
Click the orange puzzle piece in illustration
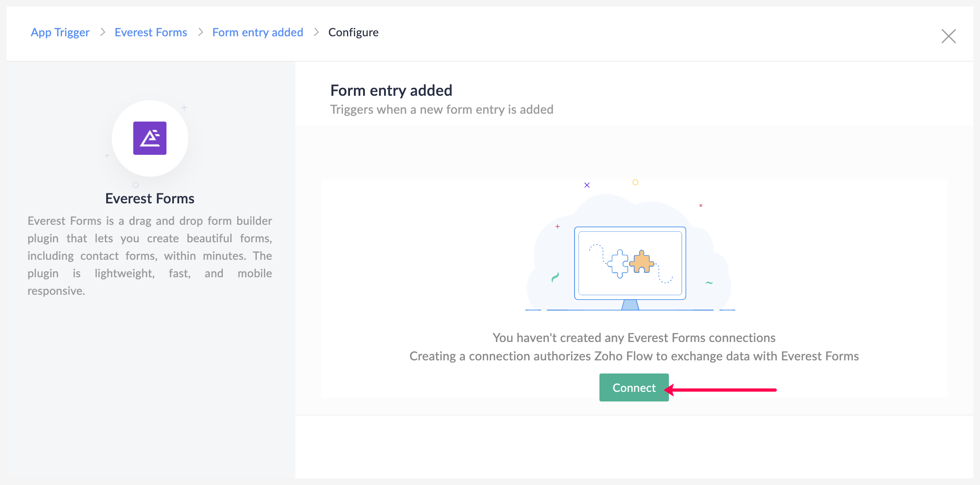(x=641, y=262)
